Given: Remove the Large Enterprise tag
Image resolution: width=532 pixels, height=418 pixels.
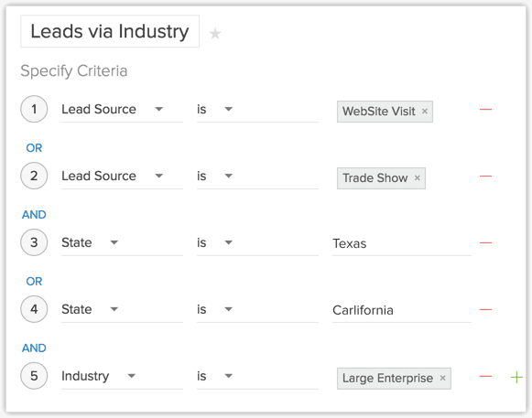Looking at the screenshot, I should pos(442,378).
